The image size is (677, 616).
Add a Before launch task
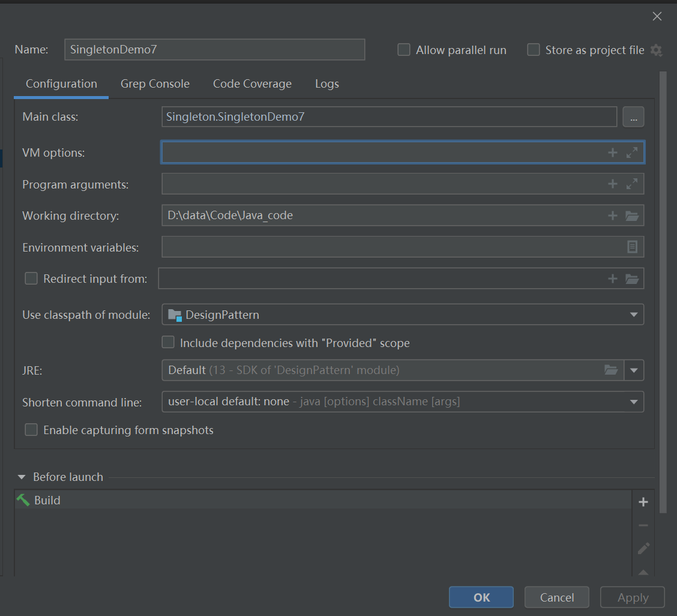tap(643, 502)
